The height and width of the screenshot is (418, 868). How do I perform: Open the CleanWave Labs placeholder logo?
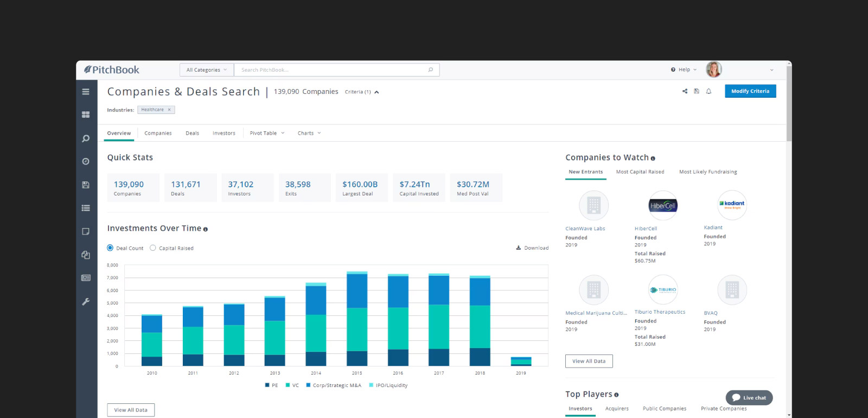tap(594, 205)
